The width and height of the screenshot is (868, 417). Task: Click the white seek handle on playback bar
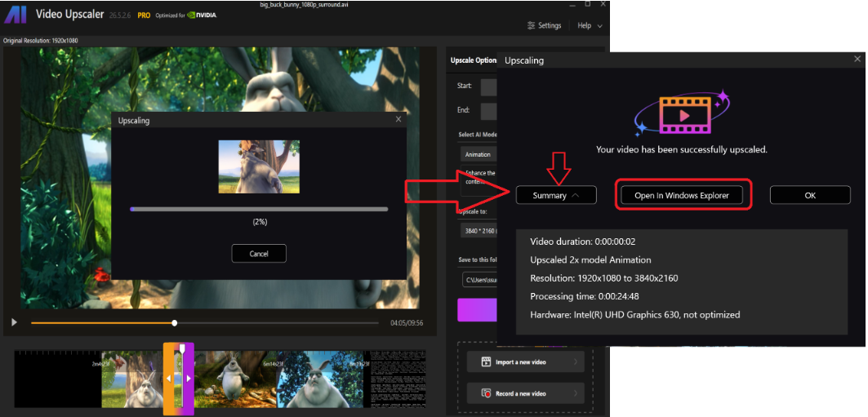pyautogui.click(x=175, y=323)
